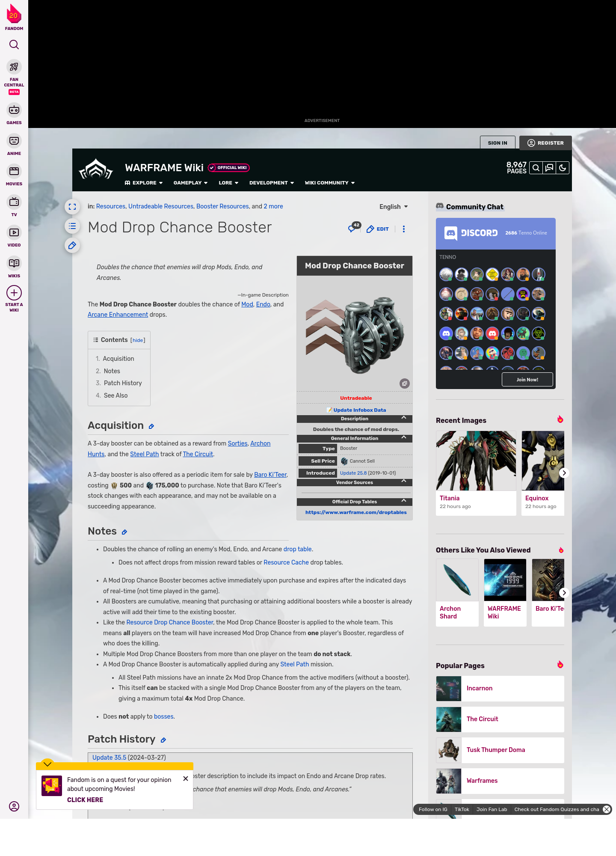Edit the Acquisition section pencil icon

151,426
